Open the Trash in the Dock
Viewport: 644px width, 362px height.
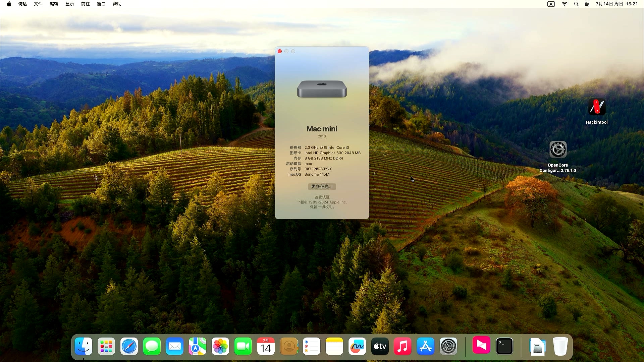[x=560, y=346]
